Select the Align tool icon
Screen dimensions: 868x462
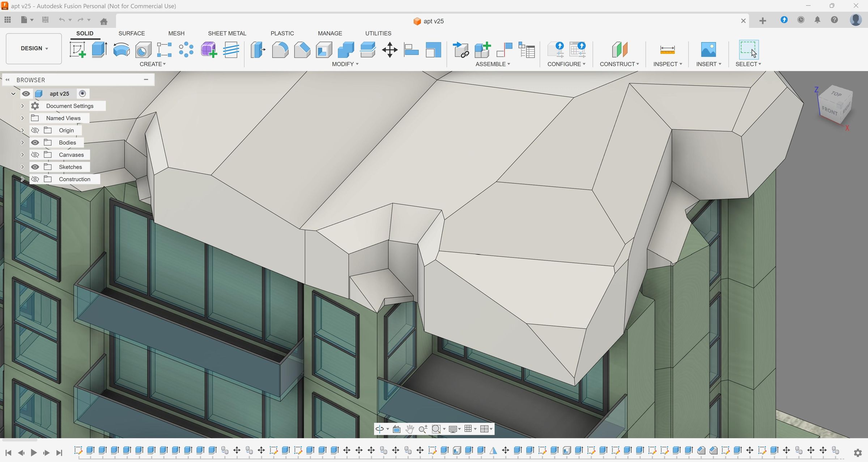pos(411,50)
